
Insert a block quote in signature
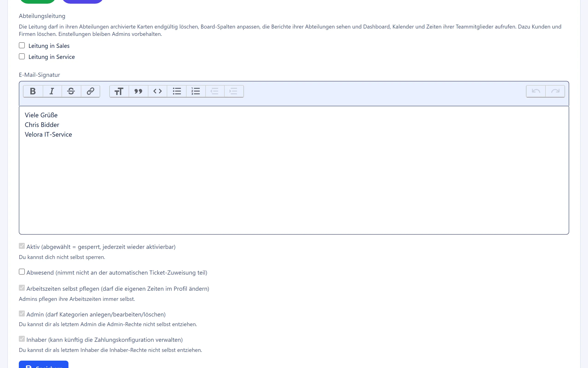[138, 91]
